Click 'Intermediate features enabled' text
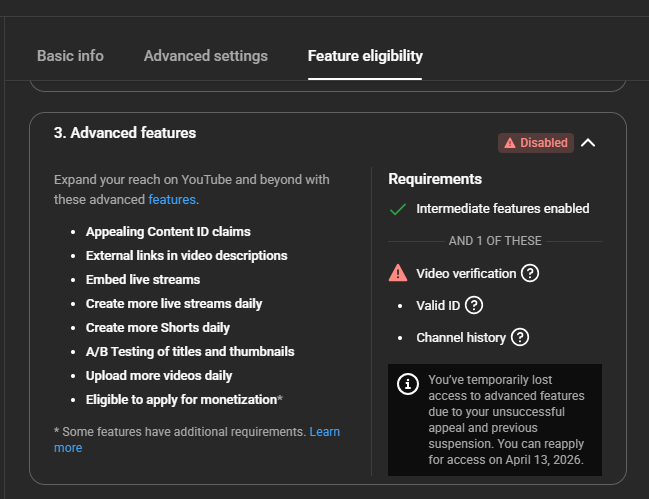 (x=502, y=209)
